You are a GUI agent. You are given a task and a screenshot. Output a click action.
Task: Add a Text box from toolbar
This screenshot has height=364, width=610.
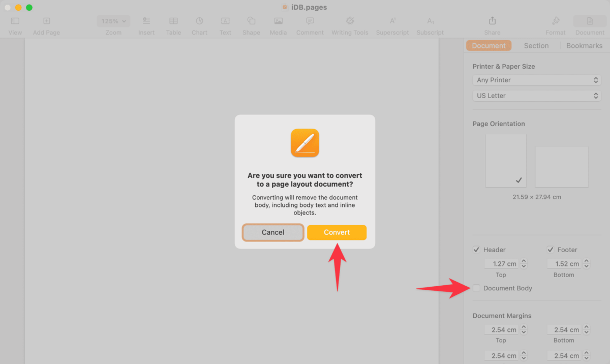pos(225,25)
